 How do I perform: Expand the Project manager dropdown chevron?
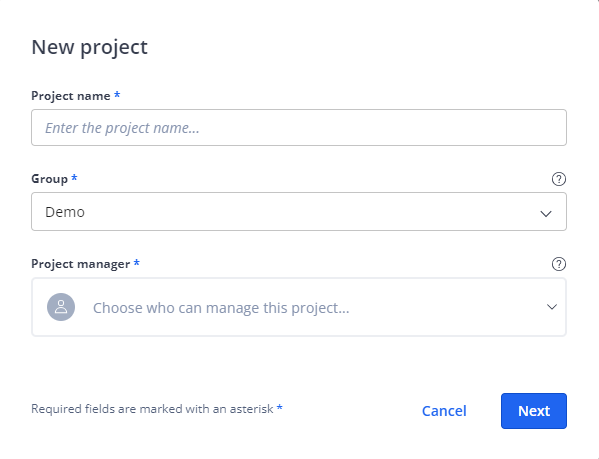(552, 307)
